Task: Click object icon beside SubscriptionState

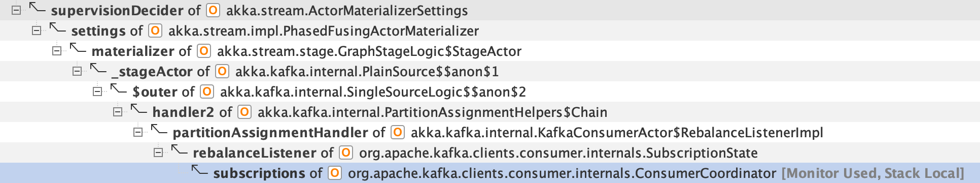Action: click(346, 152)
